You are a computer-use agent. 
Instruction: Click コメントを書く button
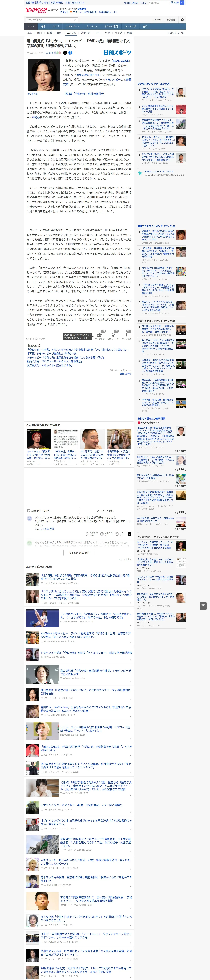coord(105,511)
